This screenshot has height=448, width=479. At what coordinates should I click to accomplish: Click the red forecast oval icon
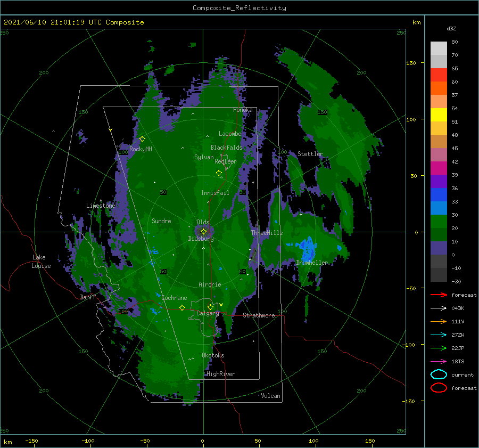click(439, 388)
